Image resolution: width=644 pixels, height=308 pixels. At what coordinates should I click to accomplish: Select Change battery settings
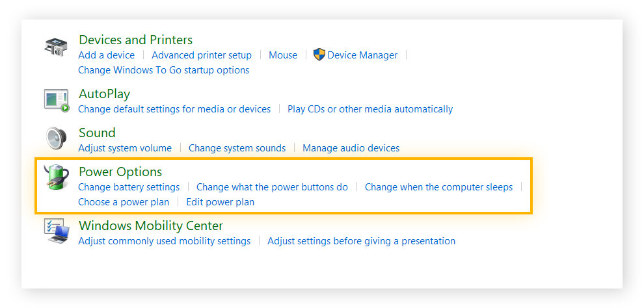tap(129, 187)
